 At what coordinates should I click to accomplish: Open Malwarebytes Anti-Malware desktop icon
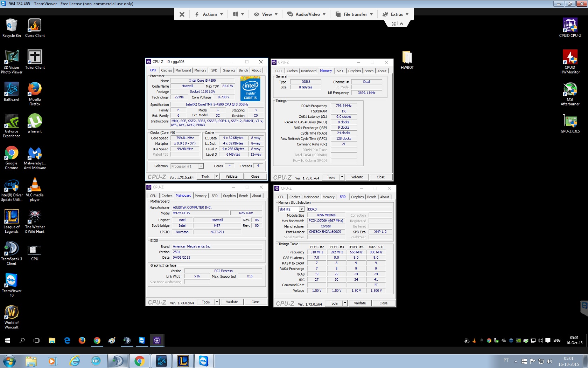pos(35,158)
